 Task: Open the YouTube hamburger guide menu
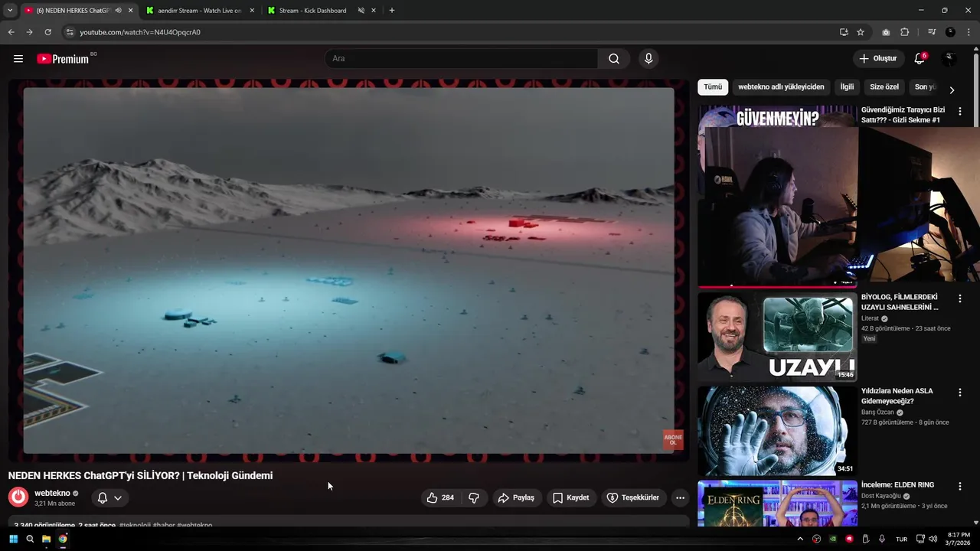(18, 59)
